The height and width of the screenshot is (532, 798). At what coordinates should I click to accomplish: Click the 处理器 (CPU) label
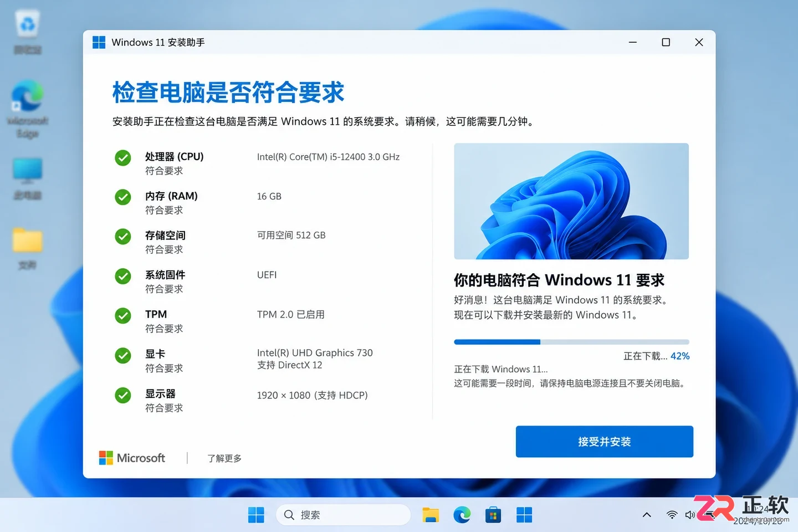(175, 157)
